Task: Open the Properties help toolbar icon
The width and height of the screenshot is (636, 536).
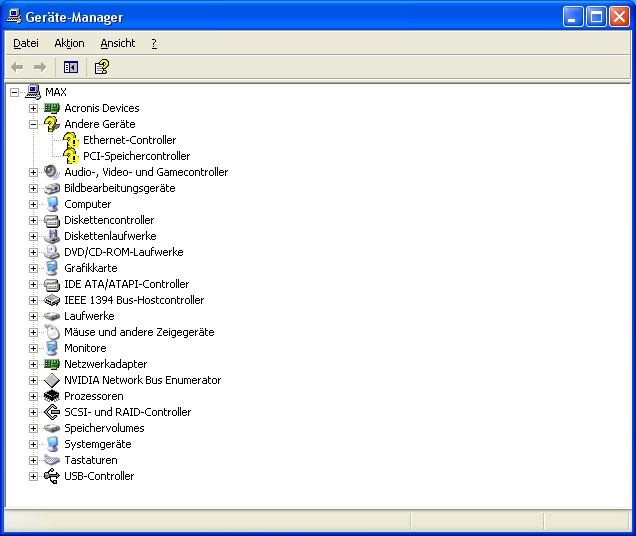Action: tap(101, 67)
